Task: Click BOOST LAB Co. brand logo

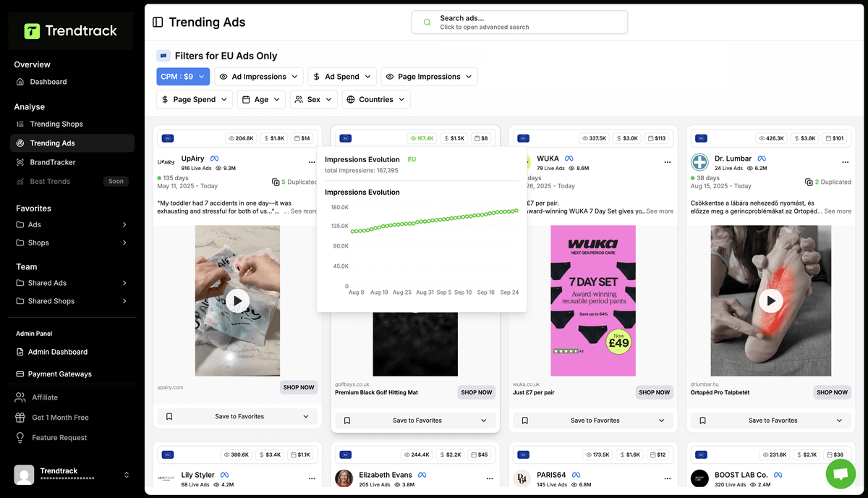Action: (x=699, y=478)
